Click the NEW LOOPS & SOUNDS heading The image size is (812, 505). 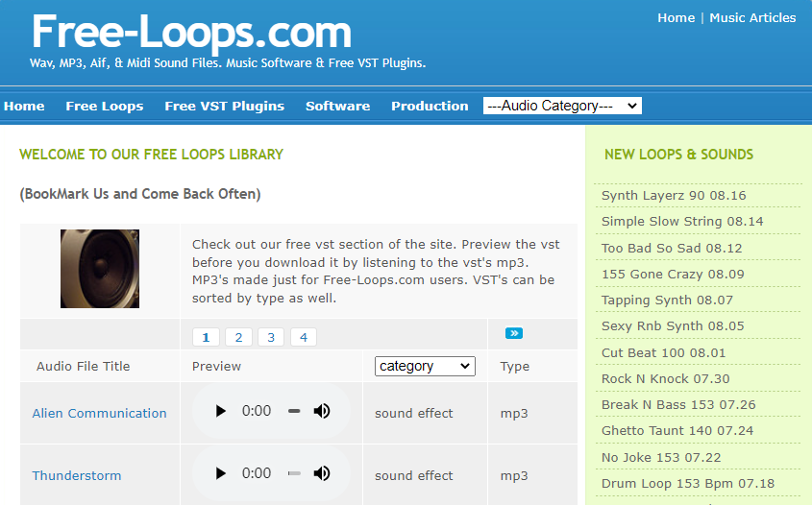point(679,155)
